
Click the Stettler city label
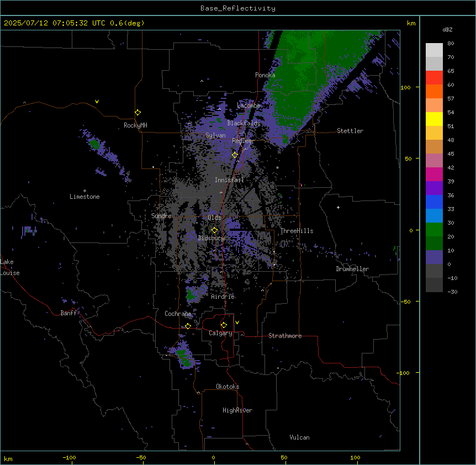click(350, 131)
